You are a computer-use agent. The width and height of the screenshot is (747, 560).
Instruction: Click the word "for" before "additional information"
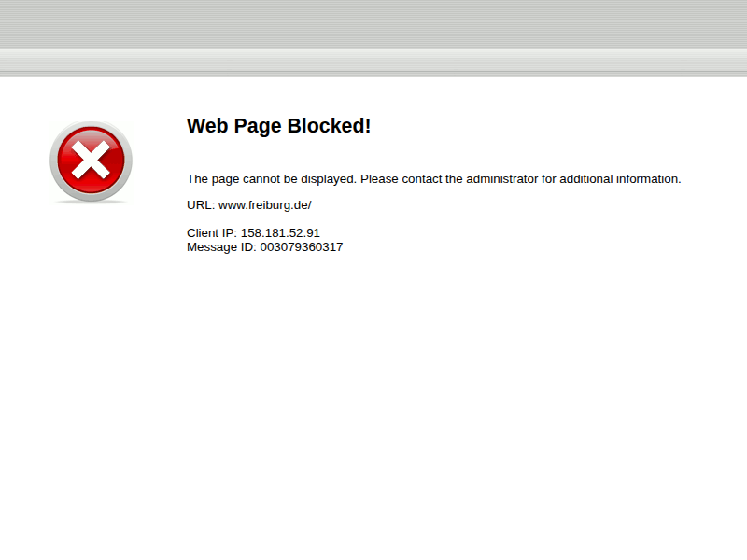[549, 179]
